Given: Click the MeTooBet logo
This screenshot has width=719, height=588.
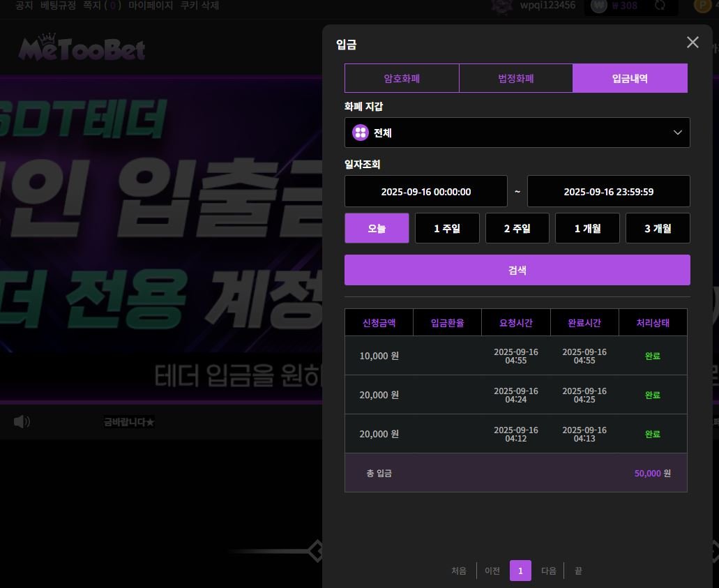Looking at the screenshot, I should click(x=82, y=49).
